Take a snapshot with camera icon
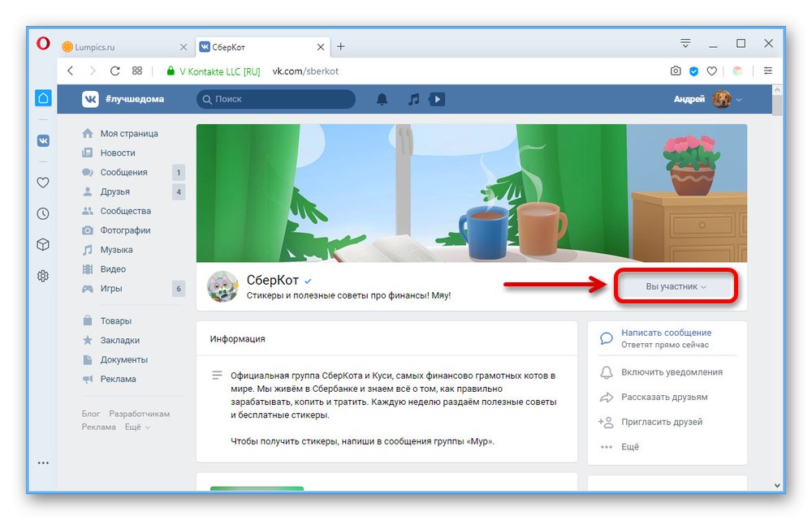Screen dimensions: 812x520 (676, 71)
